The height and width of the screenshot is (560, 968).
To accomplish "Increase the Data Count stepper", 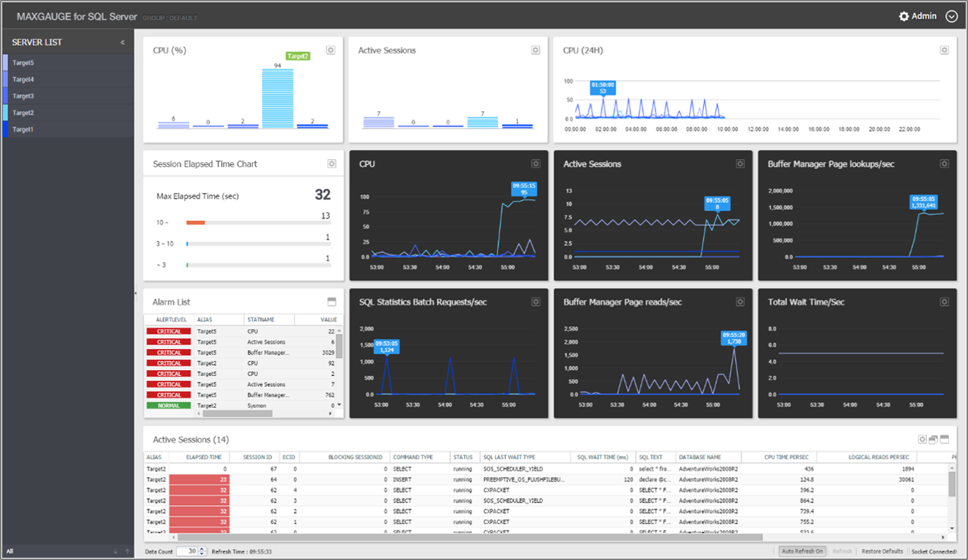I will (202, 549).
